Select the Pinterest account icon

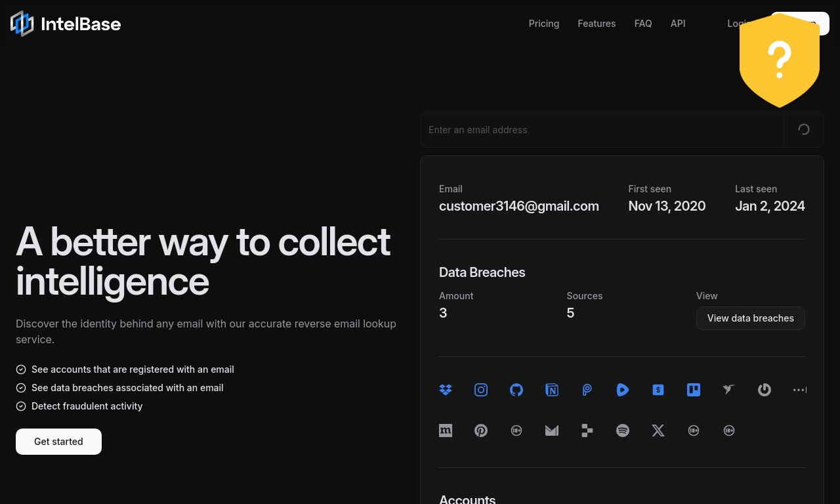click(x=481, y=430)
